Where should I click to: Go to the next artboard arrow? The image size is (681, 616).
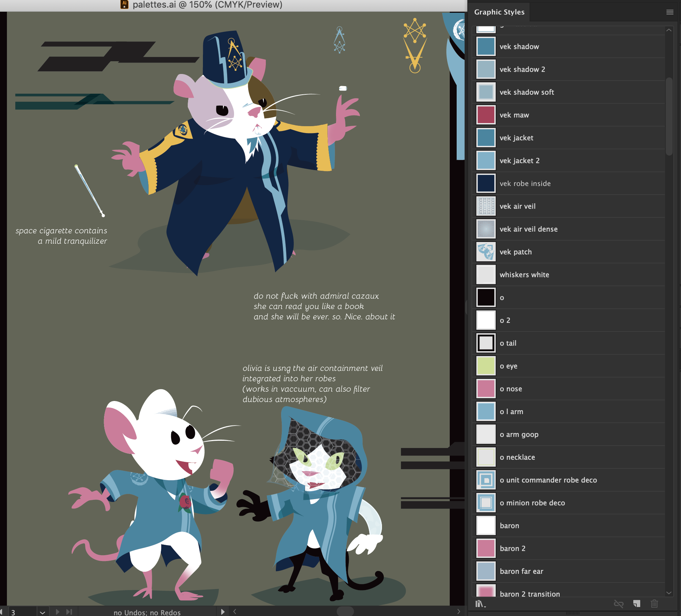pos(58,612)
